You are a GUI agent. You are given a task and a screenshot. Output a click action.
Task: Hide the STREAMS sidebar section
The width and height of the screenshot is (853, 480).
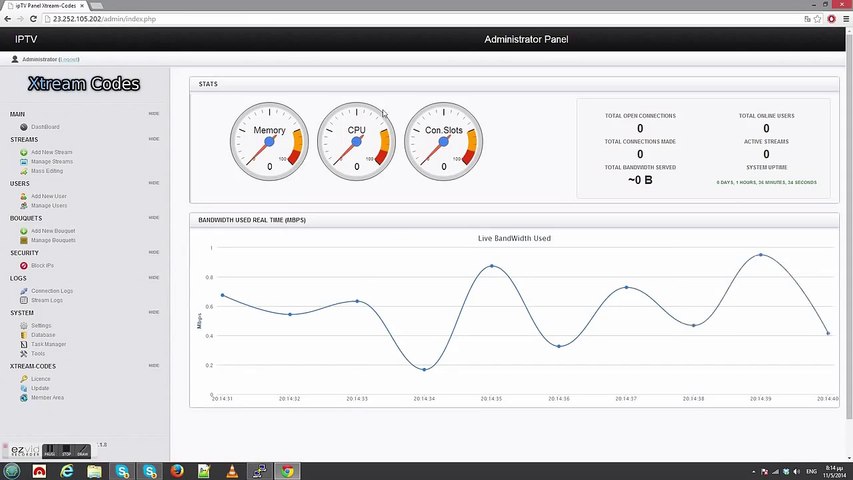pos(154,139)
